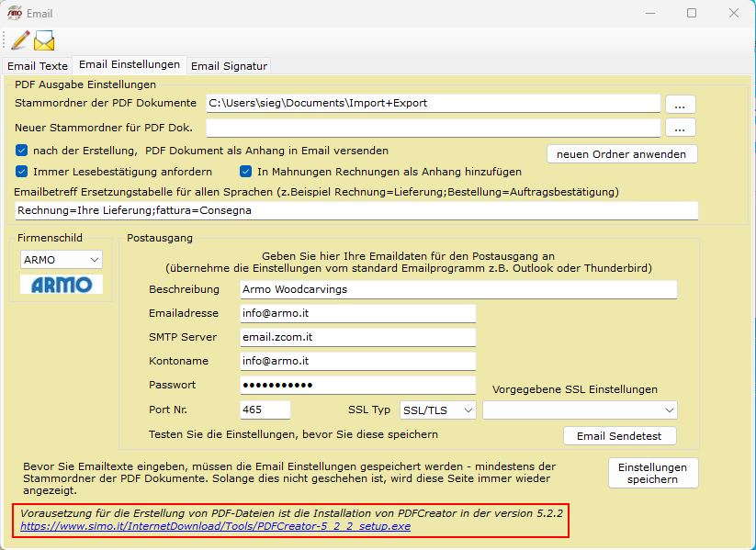
Task: Focus the Port Nr. input field
Action: (x=265, y=410)
